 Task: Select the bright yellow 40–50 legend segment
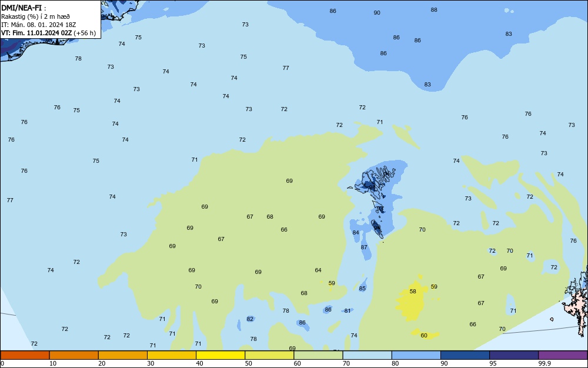point(220,355)
